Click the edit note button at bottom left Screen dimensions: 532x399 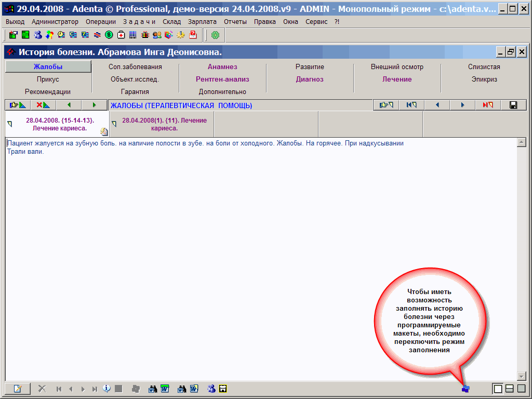[18, 388]
